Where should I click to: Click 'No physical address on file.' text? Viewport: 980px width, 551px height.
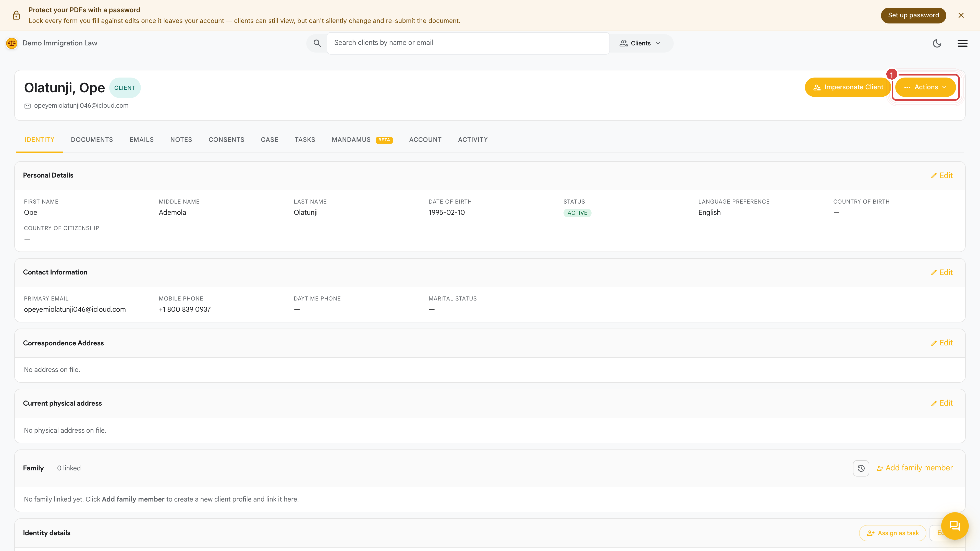click(x=65, y=430)
